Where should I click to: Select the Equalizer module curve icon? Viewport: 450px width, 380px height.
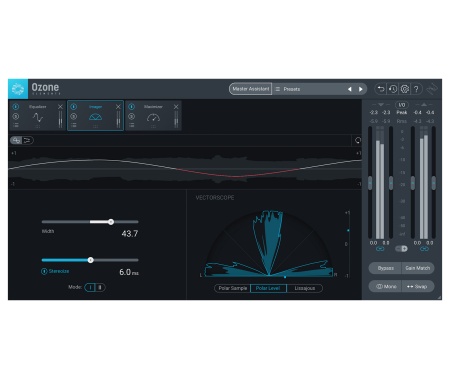[x=38, y=117]
